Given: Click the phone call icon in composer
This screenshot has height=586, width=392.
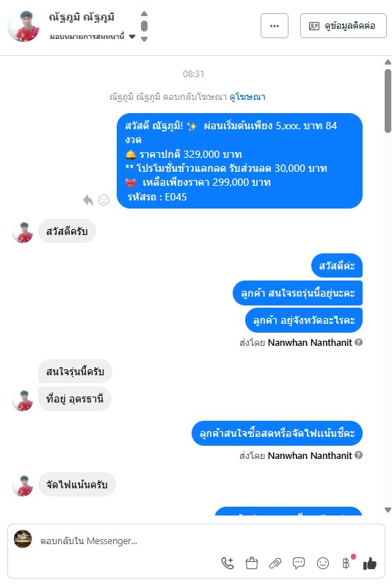Looking at the screenshot, I should point(228,563).
